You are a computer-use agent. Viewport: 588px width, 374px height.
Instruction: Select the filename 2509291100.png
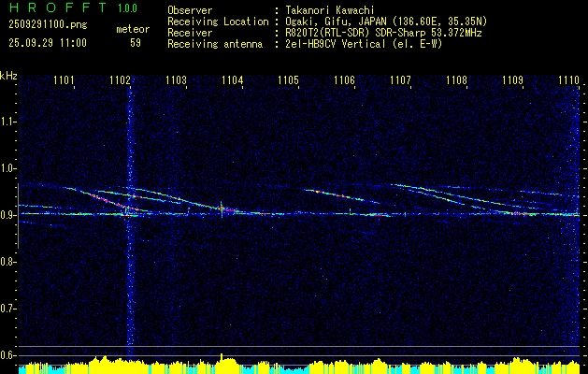(48, 24)
